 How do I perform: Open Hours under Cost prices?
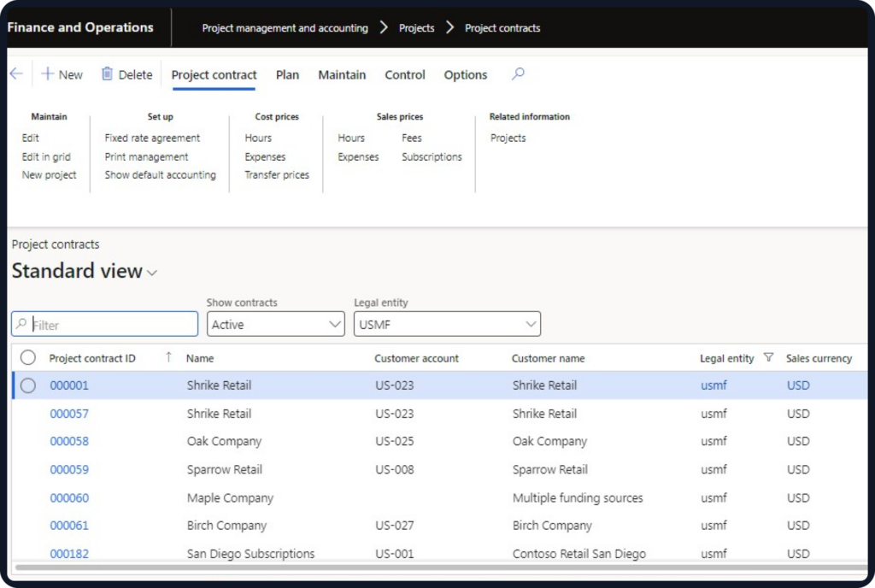coord(258,138)
